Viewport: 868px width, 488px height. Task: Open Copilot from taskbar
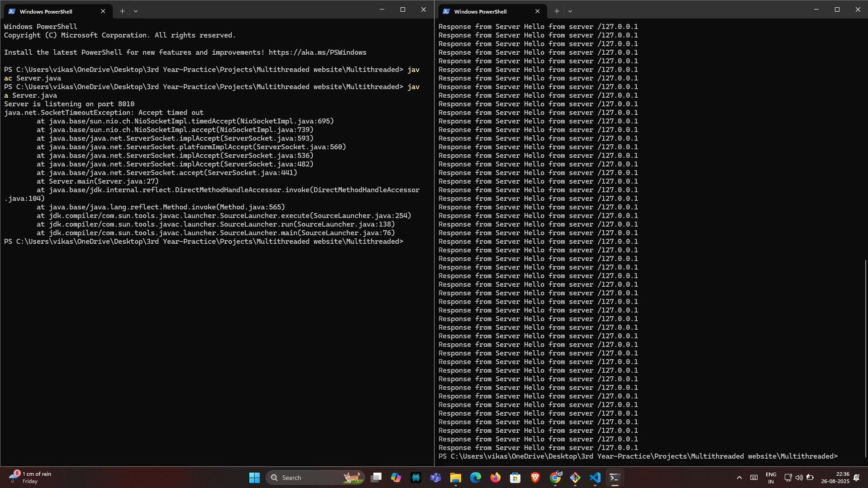click(396, 478)
